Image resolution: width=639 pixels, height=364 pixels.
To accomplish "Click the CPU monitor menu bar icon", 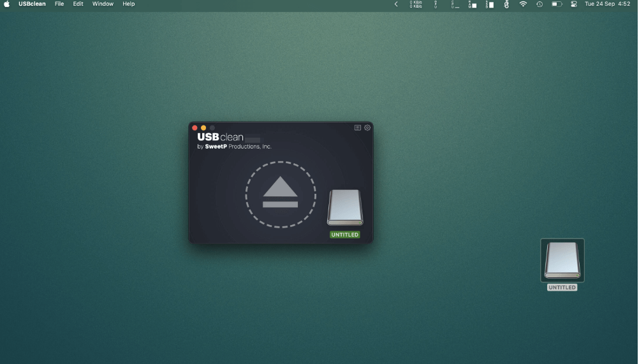I will point(455,4).
